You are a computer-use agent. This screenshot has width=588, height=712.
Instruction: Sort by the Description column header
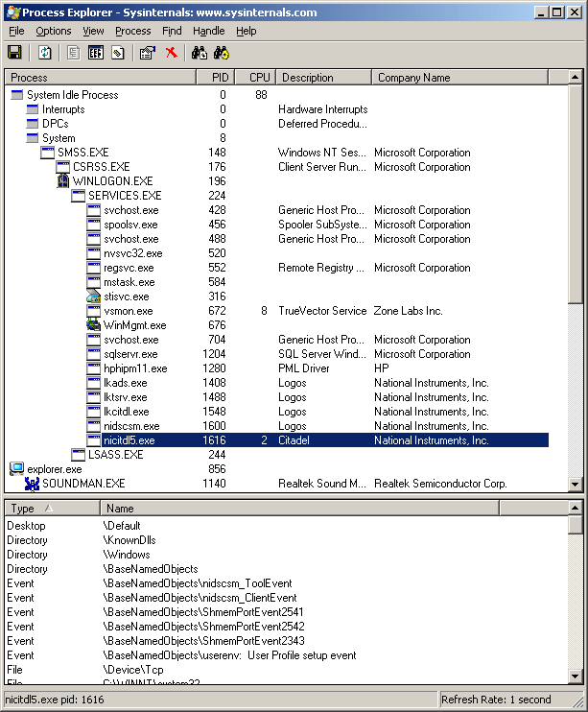[x=324, y=78]
